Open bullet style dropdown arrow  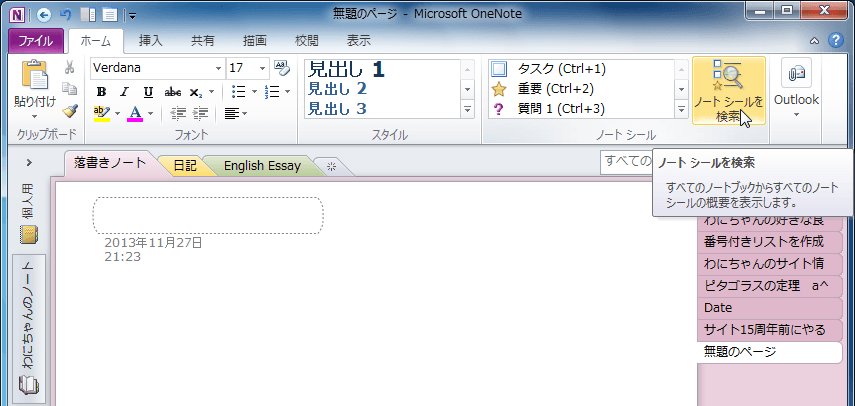[x=254, y=91]
